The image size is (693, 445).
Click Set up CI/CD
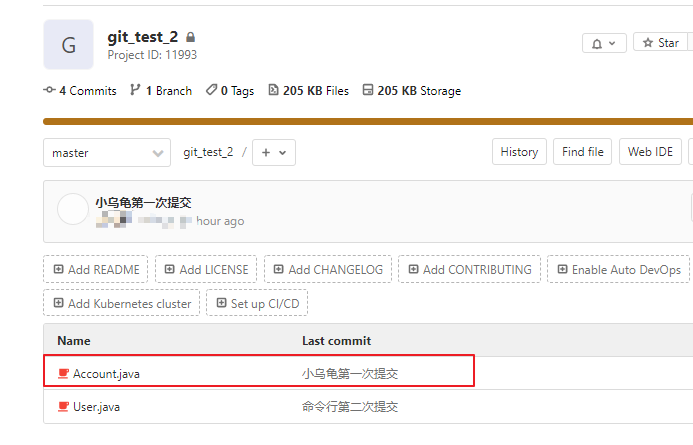257,303
